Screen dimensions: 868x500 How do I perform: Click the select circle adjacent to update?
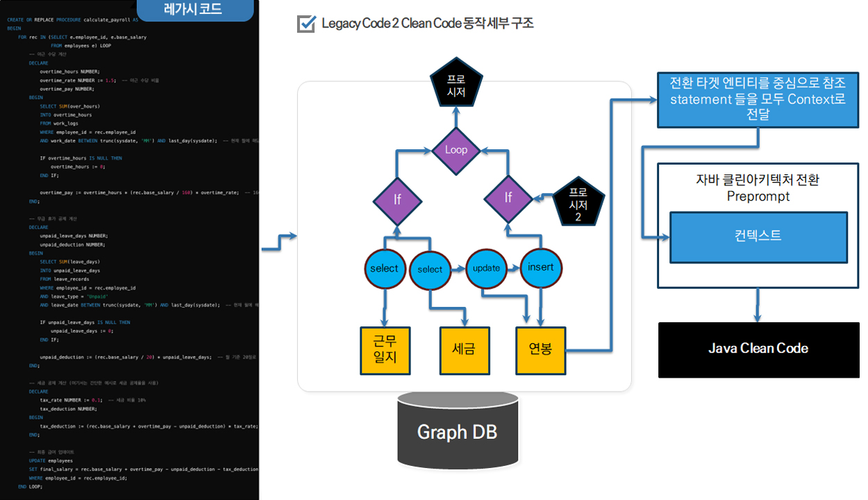[x=430, y=269]
